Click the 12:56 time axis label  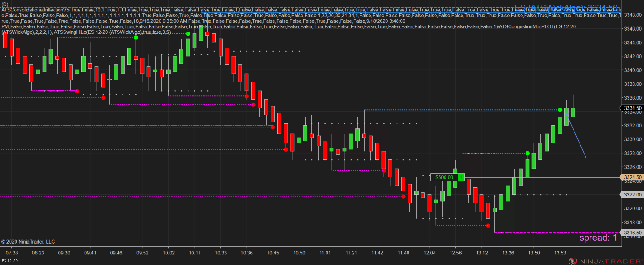(456, 252)
